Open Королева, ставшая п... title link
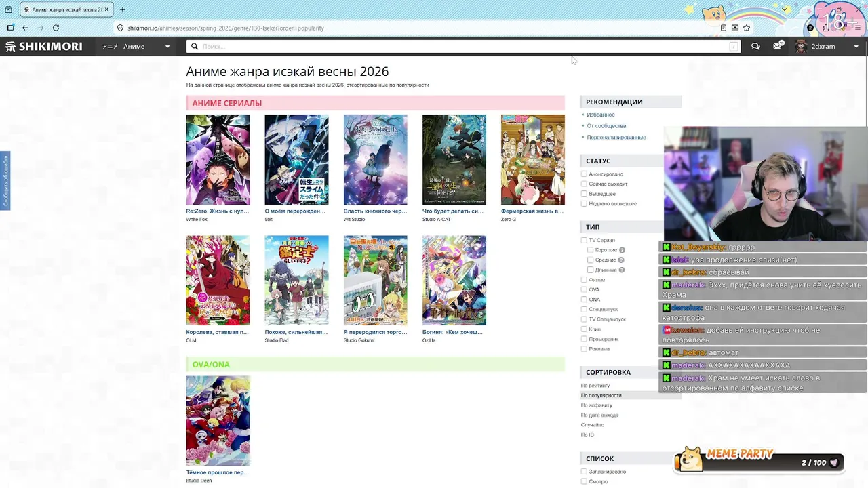The width and height of the screenshot is (868, 488). (x=218, y=332)
